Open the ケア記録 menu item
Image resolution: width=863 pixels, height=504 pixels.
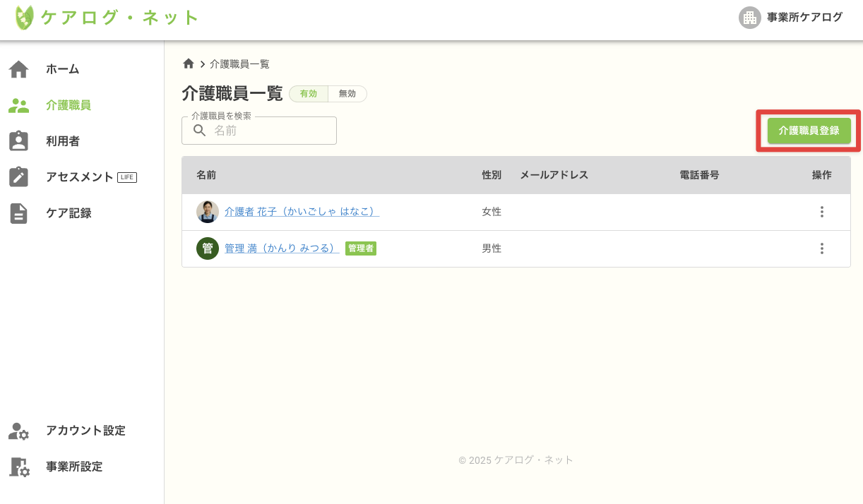pos(69,213)
